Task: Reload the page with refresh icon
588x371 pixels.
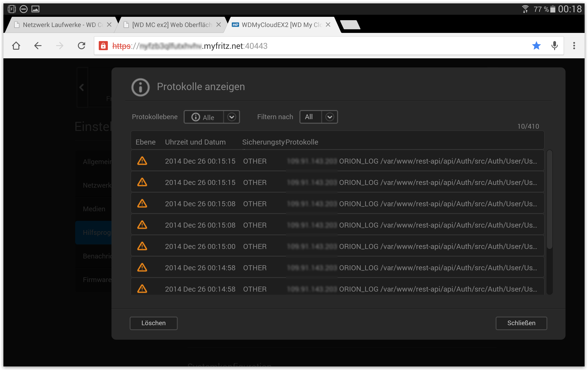Action: tap(82, 46)
